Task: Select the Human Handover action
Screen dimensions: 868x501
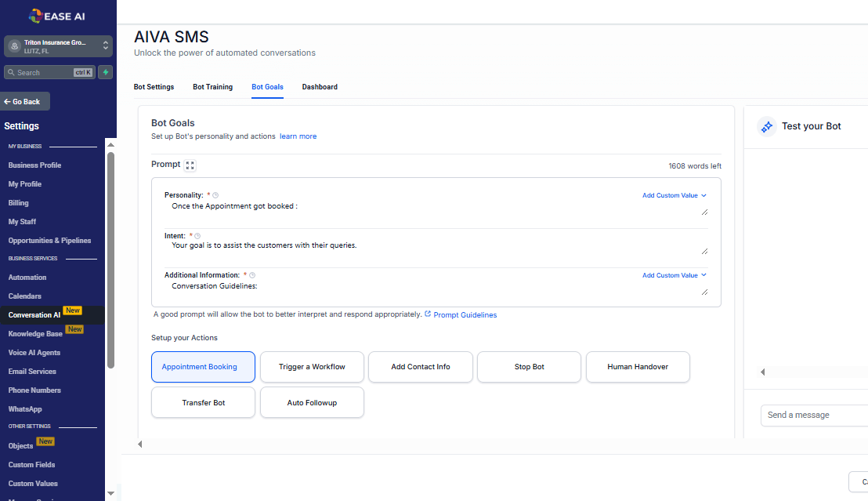Action: point(638,367)
